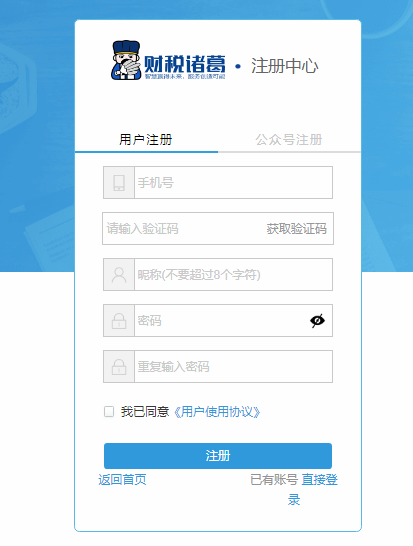The image size is (413, 546).
Task: Focus the 昵称 nickname input field
Action: [233, 275]
